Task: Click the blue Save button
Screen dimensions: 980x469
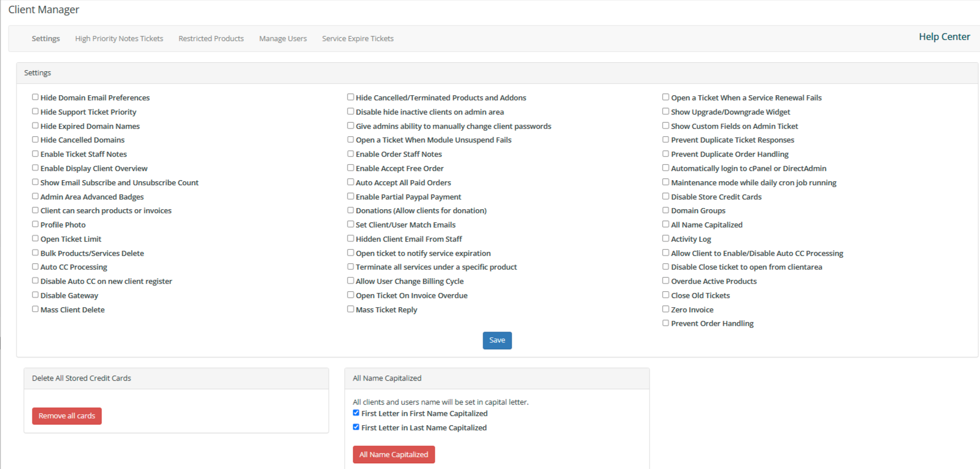Action: (x=497, y=340)
